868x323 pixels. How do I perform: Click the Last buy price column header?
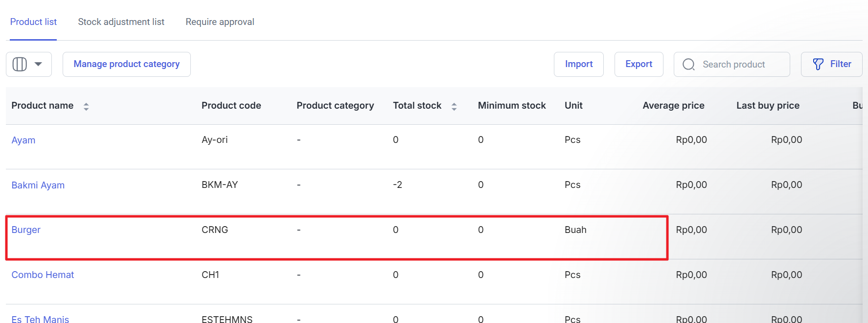(767, 106)
